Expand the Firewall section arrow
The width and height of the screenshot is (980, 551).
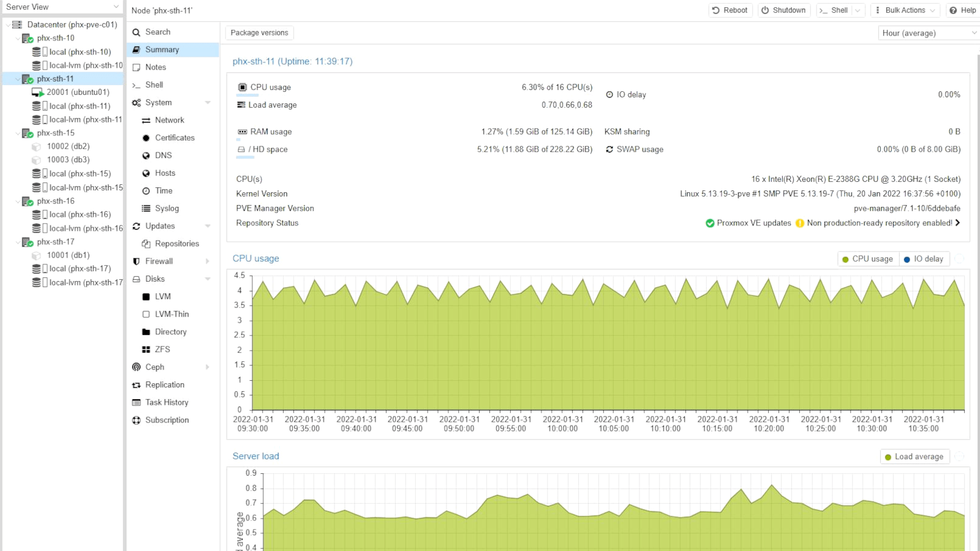207,261
